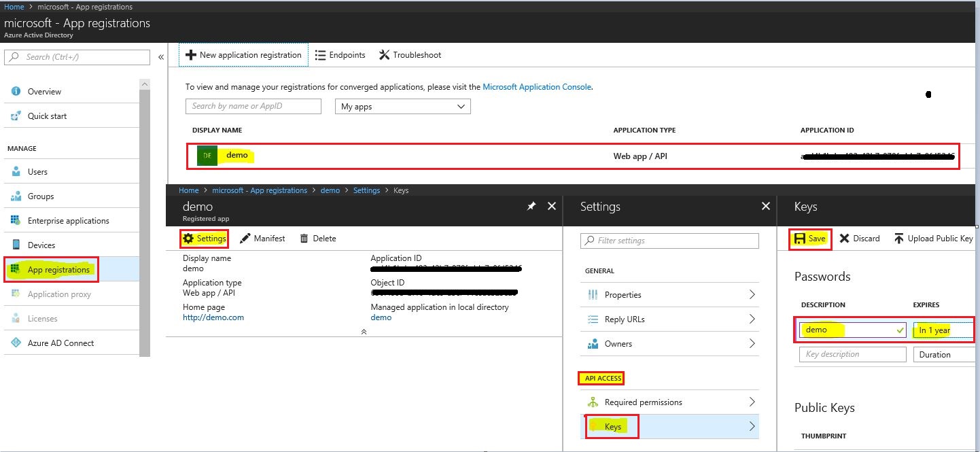Click the Reply URLs list icon

coord(593,319)
